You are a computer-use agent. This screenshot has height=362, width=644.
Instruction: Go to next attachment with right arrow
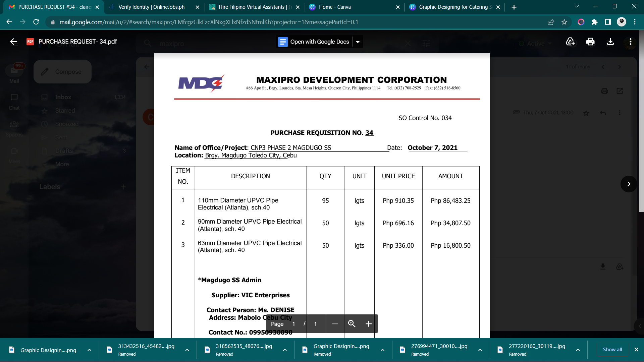point(629,184)
